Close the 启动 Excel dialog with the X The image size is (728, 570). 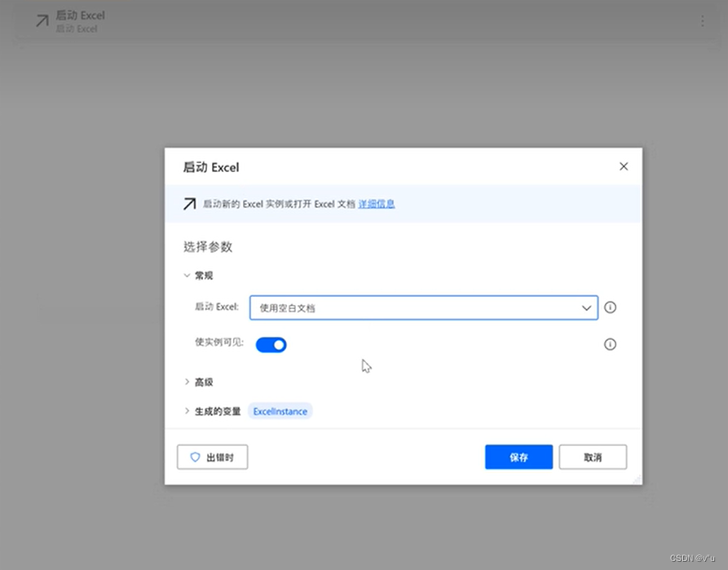tap(624, 166)
